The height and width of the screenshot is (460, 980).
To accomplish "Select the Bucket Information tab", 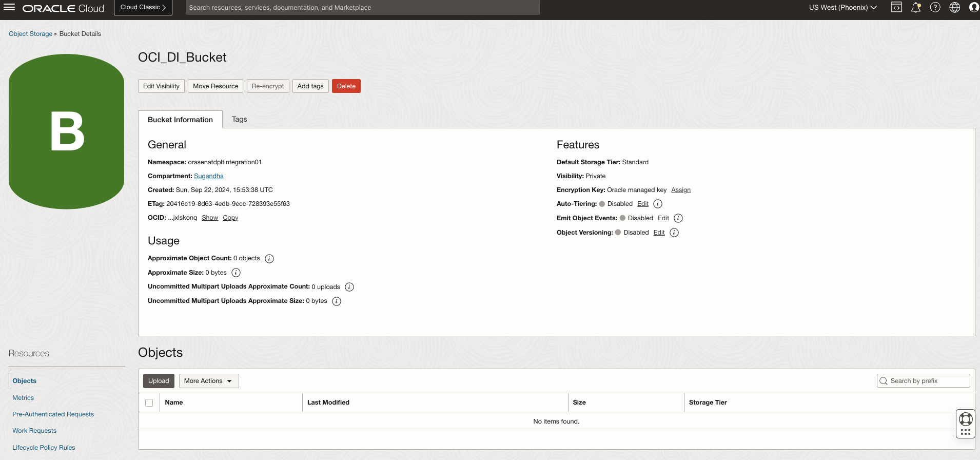I will [180, 120].
